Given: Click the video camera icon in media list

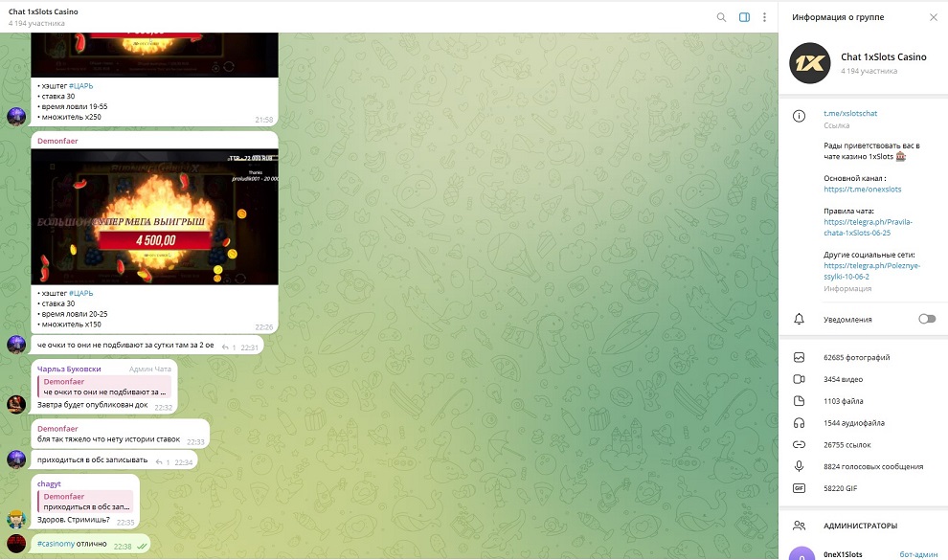Looking at the screenshot, I should pos(800,379).
